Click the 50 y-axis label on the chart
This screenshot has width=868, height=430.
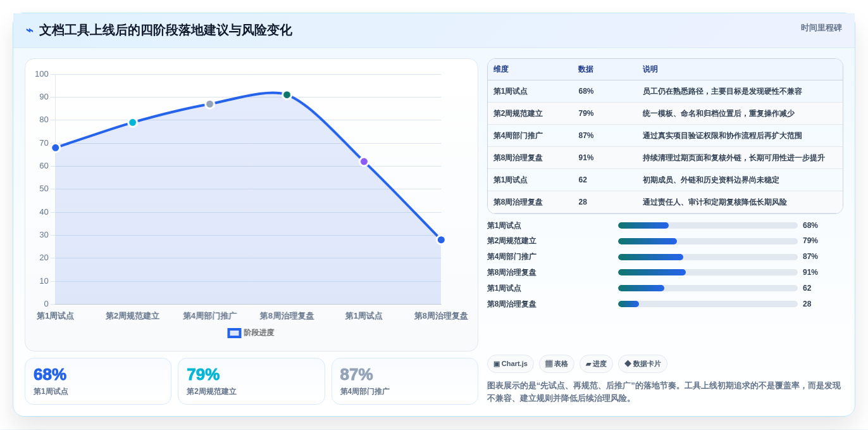pos(44,189)
